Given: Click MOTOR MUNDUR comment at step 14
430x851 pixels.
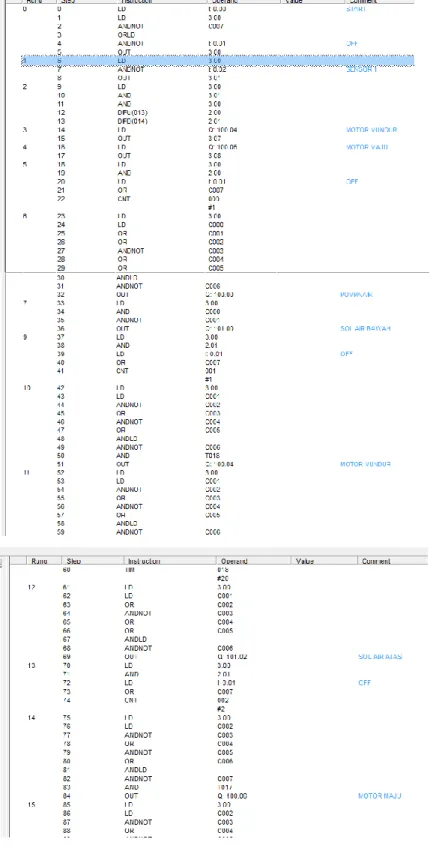Looking at the screenshot, I should [371, 130].
